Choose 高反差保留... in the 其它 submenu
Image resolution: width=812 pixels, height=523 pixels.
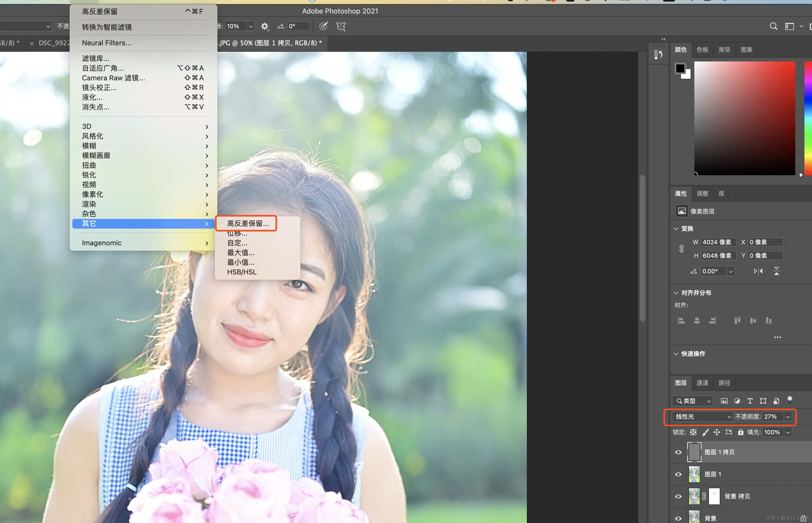[248, 223]
